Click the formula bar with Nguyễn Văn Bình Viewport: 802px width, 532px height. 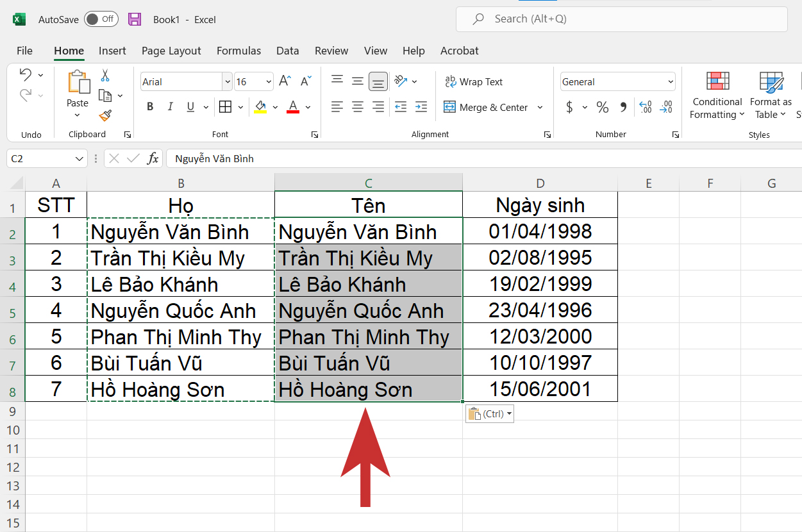tap(483, 158)
